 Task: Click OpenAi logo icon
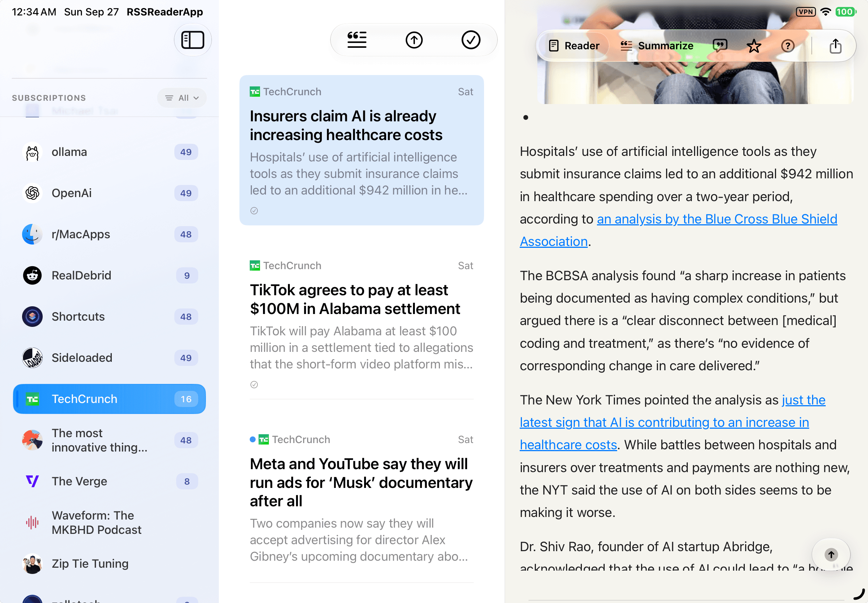(x=32, y=193)
